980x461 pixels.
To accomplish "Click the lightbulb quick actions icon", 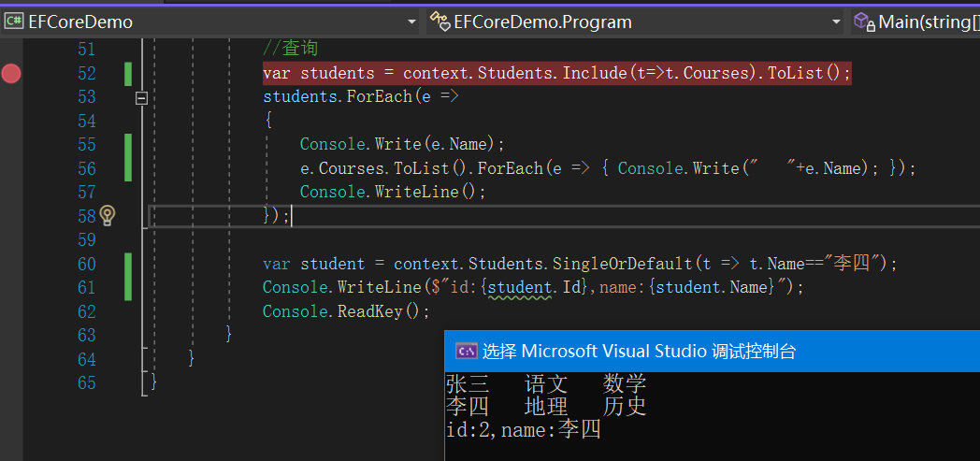I will pos(108,216).
